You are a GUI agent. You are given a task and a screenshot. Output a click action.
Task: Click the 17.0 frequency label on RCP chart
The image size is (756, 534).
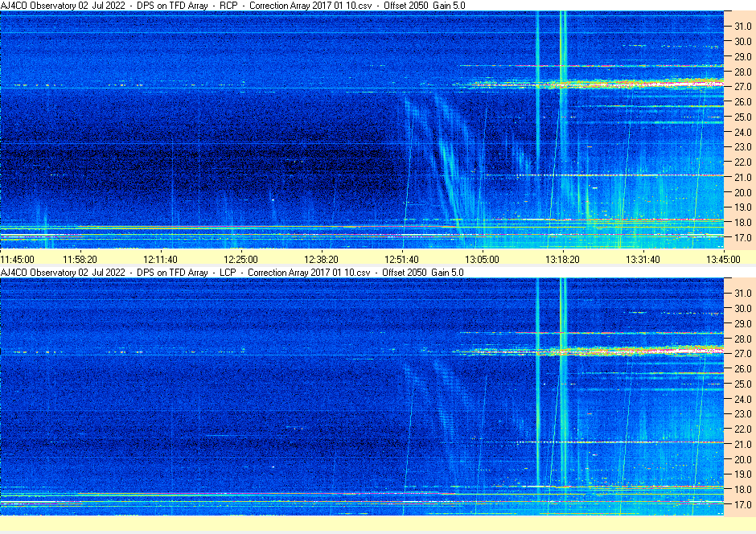coord(743,237)
